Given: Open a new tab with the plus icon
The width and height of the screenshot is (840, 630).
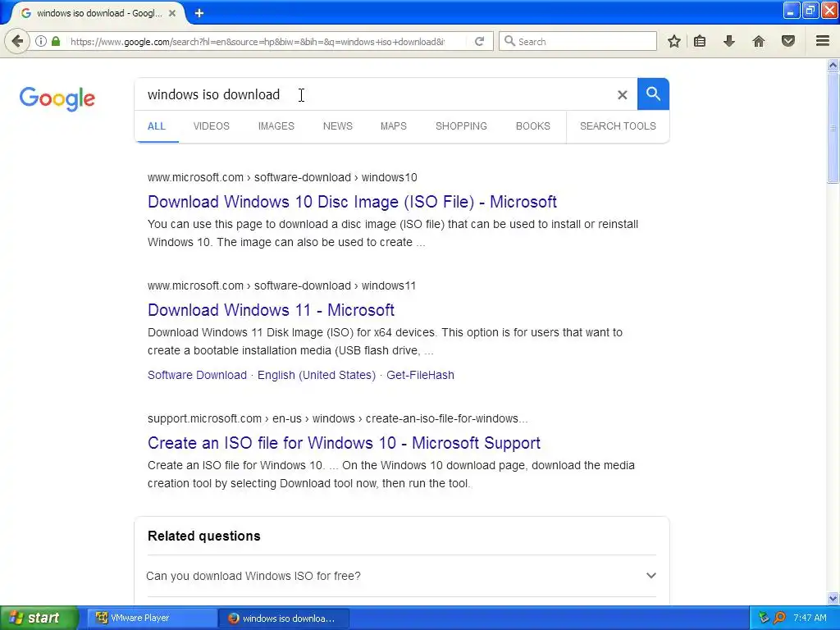Looking at the screenshot, I should [199, 13].
